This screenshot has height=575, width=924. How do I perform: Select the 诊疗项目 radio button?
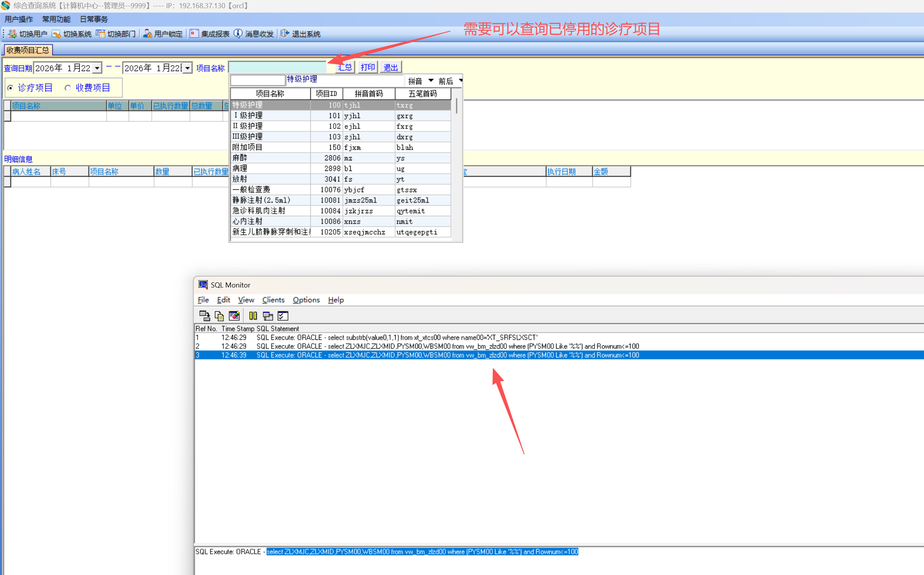tap(11, 88)
